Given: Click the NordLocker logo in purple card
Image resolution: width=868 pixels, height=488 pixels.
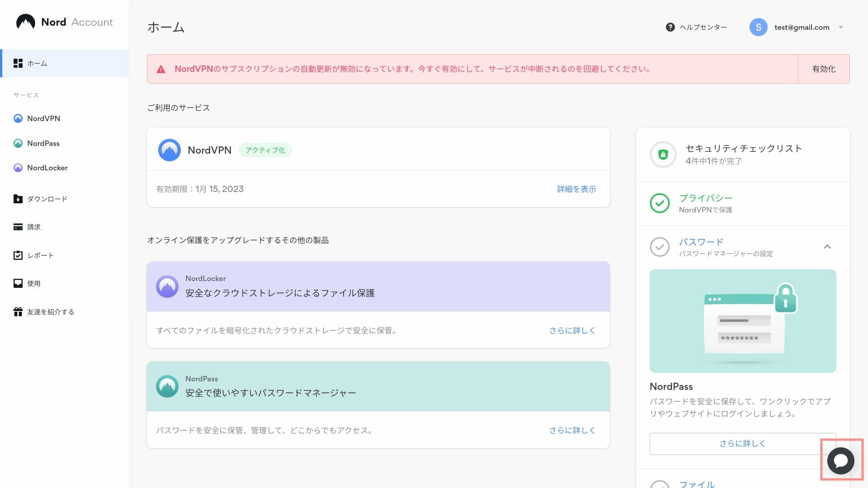Looking at the screenshot, I should (x=167, y=286).
